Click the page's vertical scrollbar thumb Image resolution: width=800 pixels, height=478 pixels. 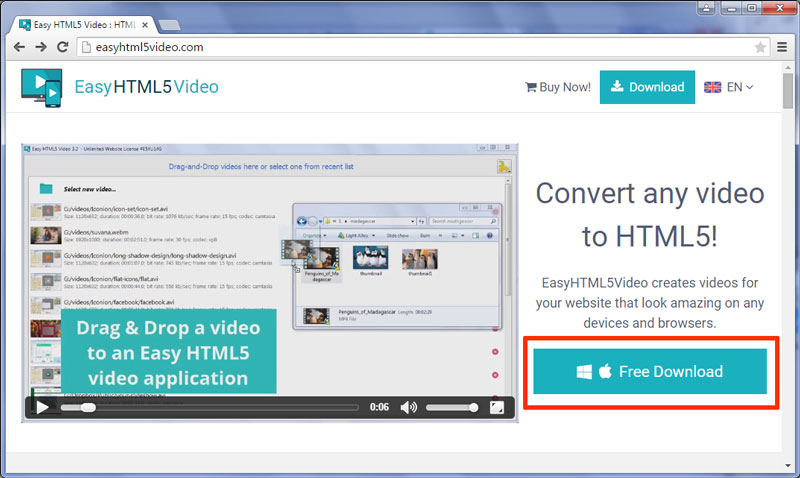coord(788,91)
